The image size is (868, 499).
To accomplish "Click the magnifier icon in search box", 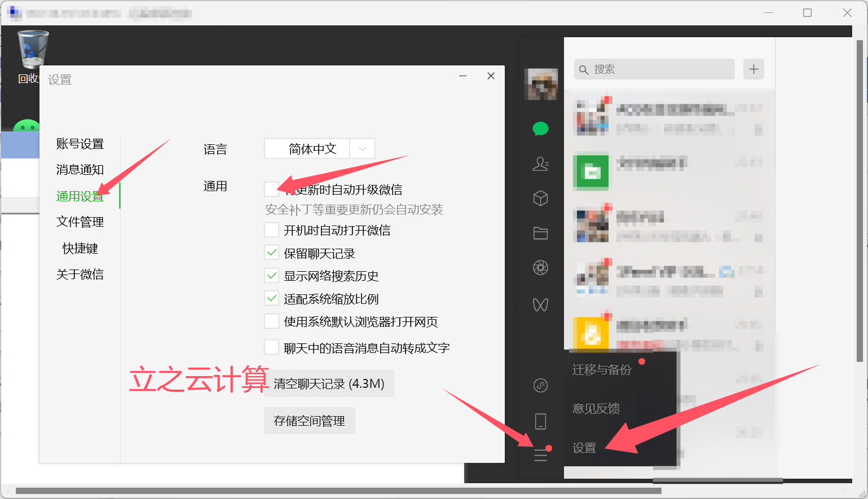I will [584, 69].
